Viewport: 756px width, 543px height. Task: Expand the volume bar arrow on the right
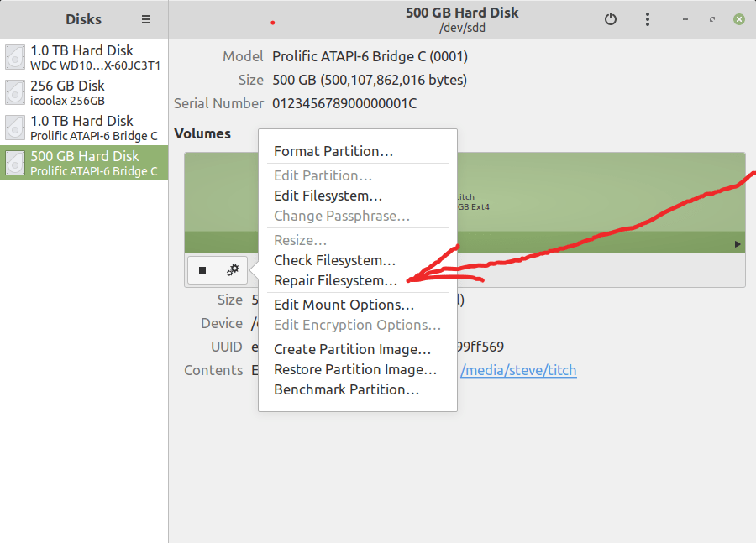click(x=738, y=243)
